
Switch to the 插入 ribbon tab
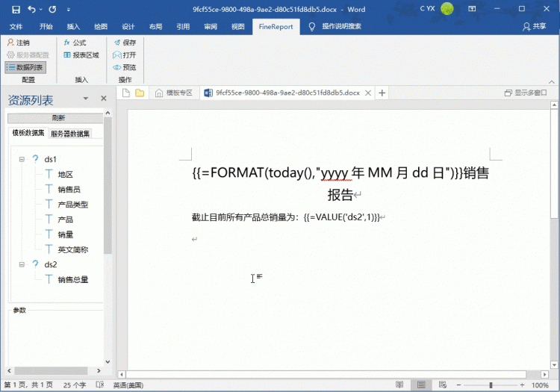73,26
